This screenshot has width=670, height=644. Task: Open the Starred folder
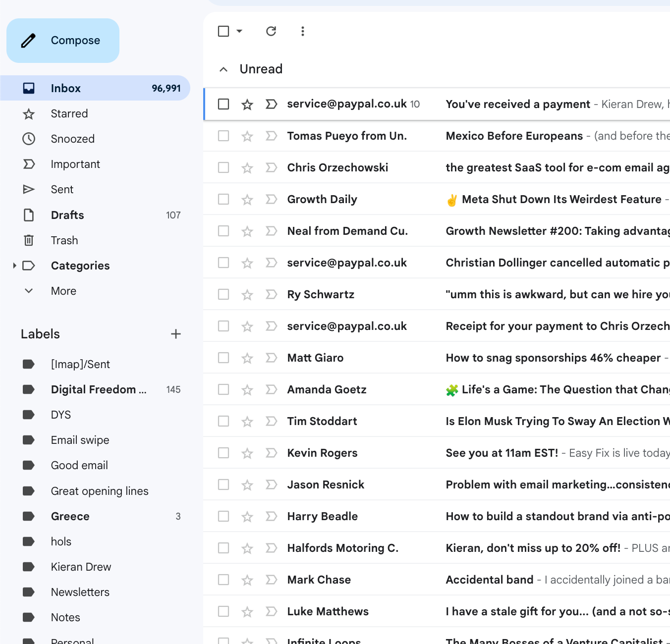(69, 113)
